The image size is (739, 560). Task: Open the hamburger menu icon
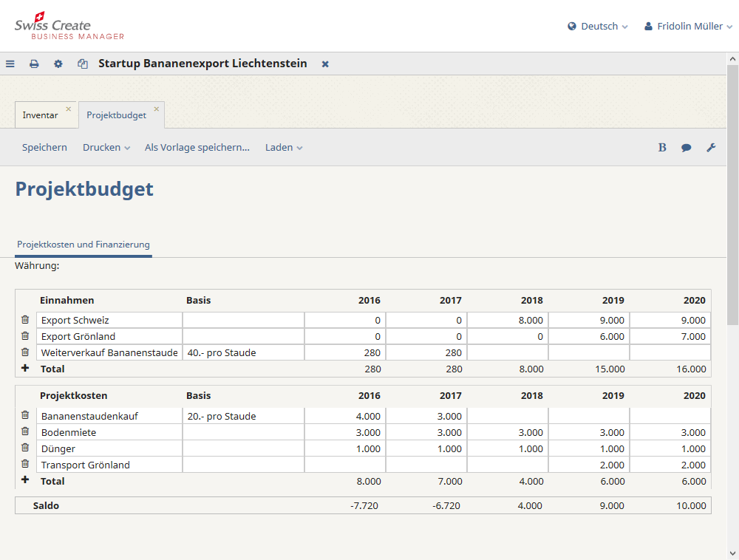point(10,64)
